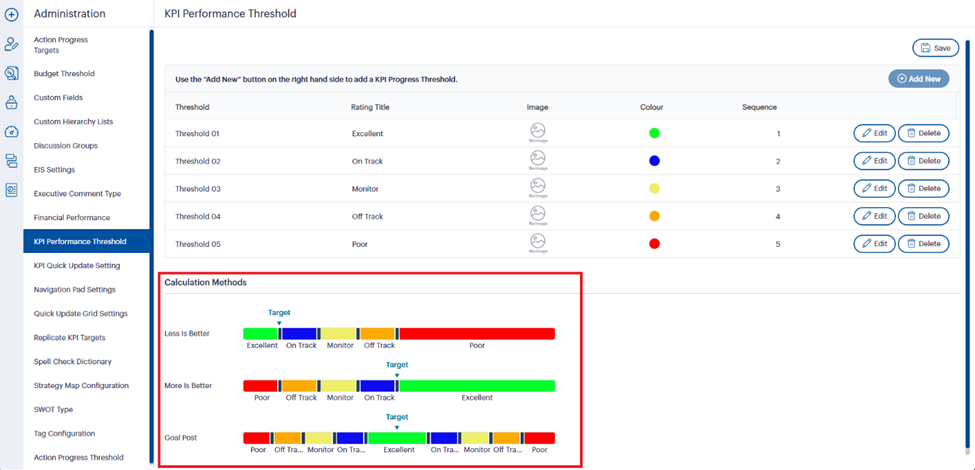Save the KPI Performance Threshold settings
This screenshot has height=470, width=975.
coord(936,48)
